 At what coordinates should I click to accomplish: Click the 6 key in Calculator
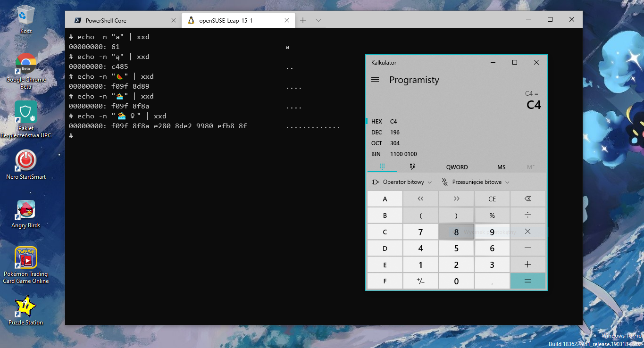pos(492,248)
